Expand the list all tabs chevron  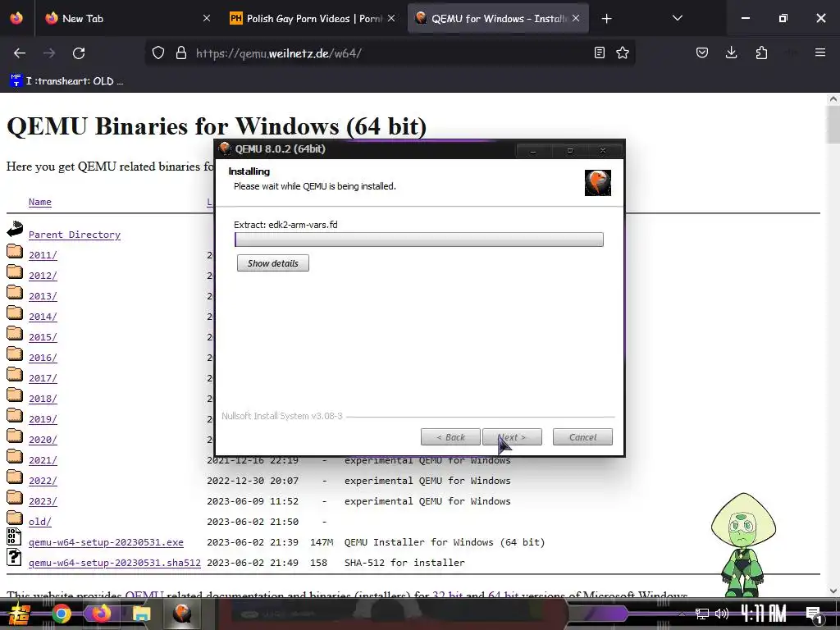click(678, 18)
